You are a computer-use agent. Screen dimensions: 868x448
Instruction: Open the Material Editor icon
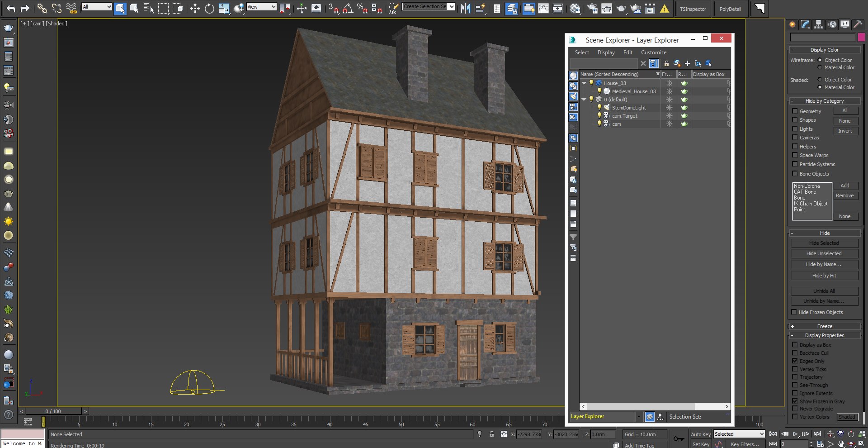[x=575, y=8]
